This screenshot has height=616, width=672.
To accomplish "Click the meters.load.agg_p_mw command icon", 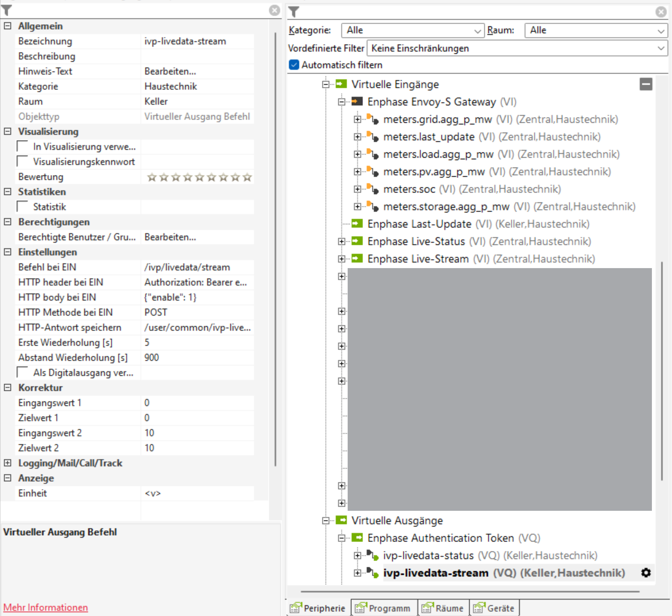I will (373, 154).
